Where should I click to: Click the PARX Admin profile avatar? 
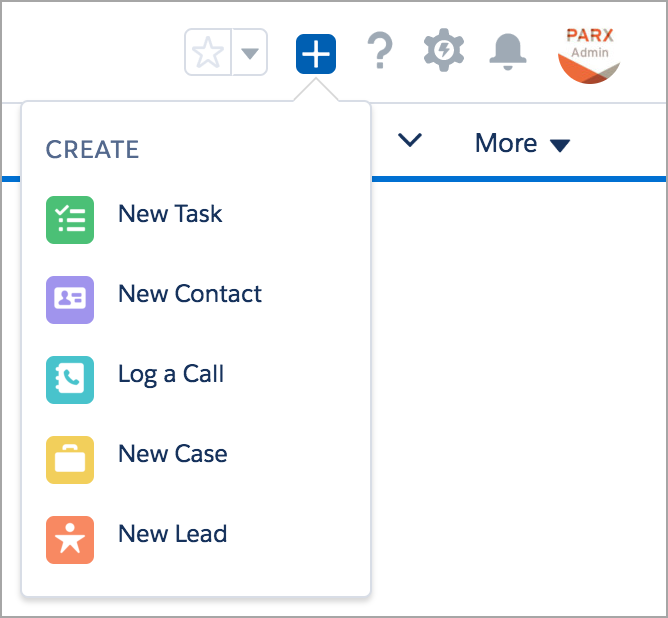[588, 54]
